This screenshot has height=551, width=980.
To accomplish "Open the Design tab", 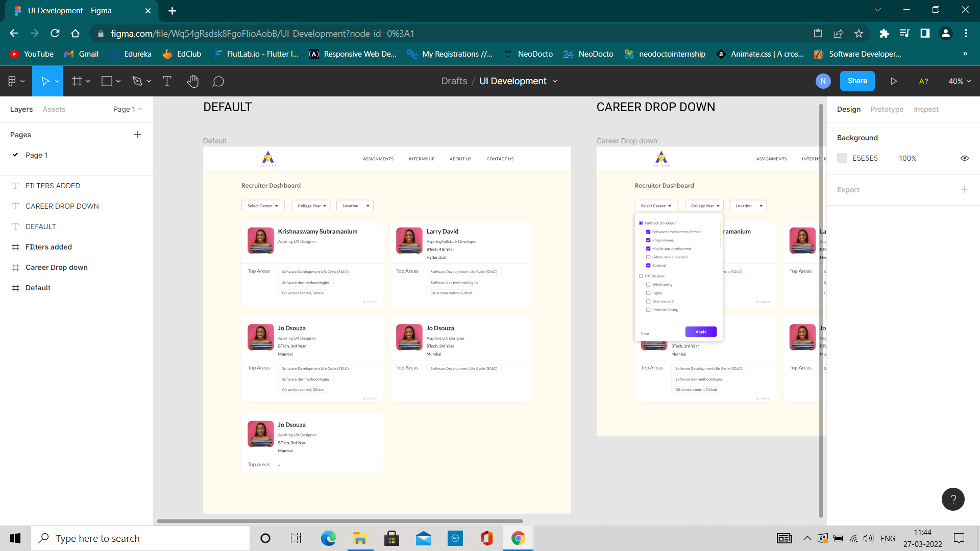I will tap(848, 109).
